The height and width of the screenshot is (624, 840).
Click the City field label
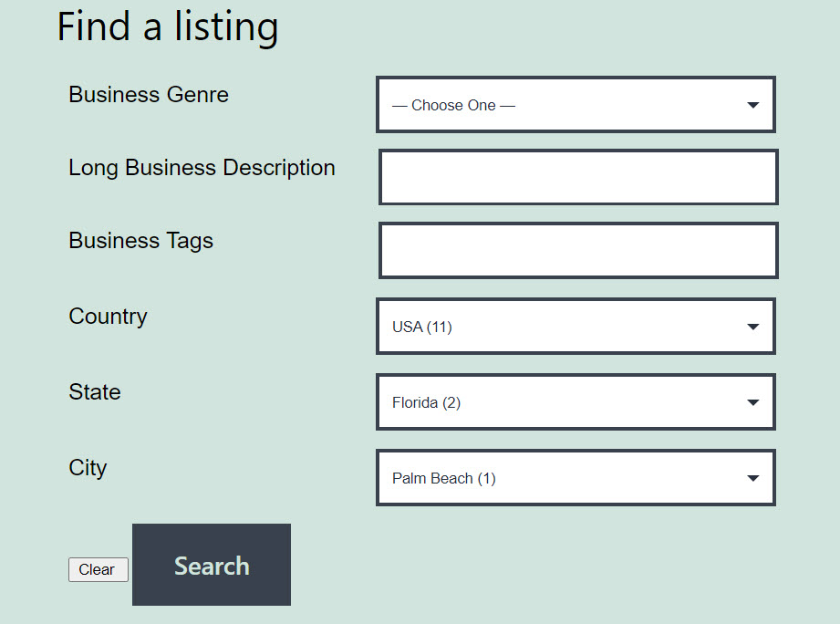(88, 468)
